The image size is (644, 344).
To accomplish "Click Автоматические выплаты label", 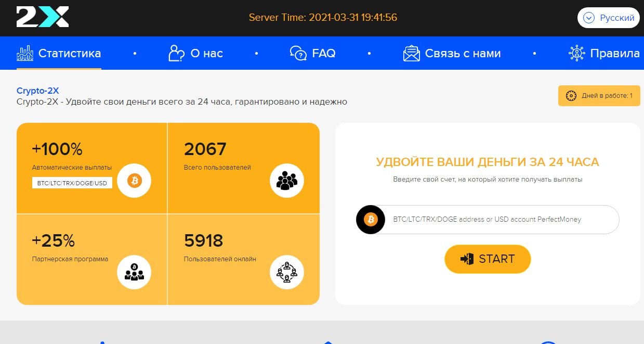I will pos(72,168).
